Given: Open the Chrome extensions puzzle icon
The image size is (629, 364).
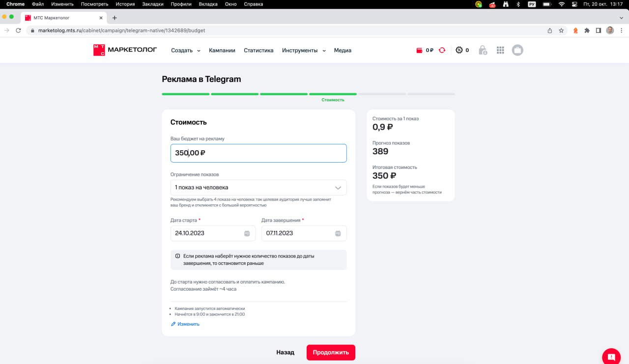Looking at the screenshot, I should pos(587,30).
